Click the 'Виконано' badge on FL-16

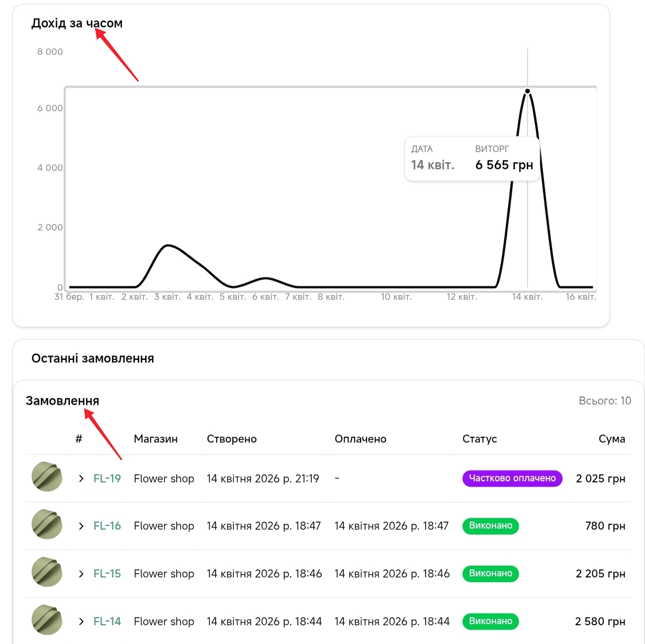pyautogui.click(x=490, y=526)
